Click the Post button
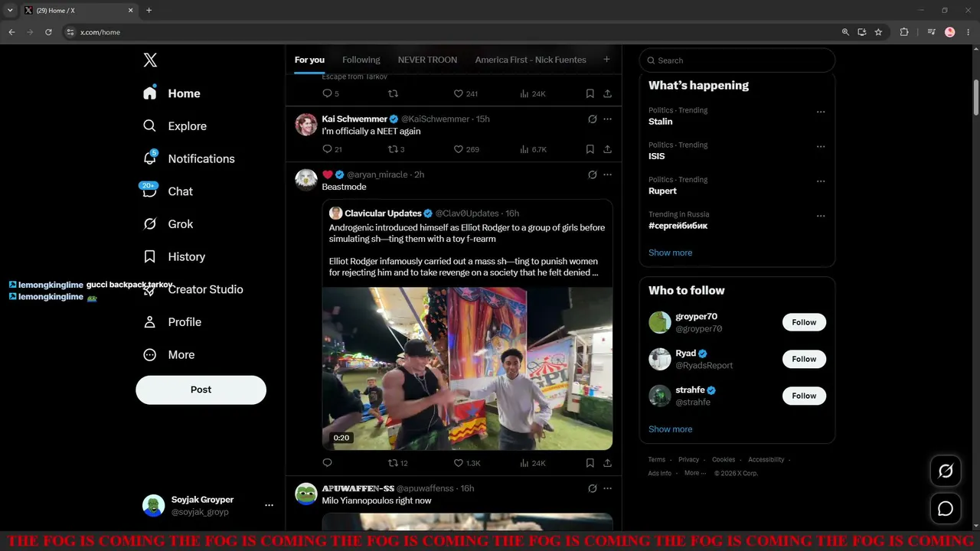 (x=201, y=390)
